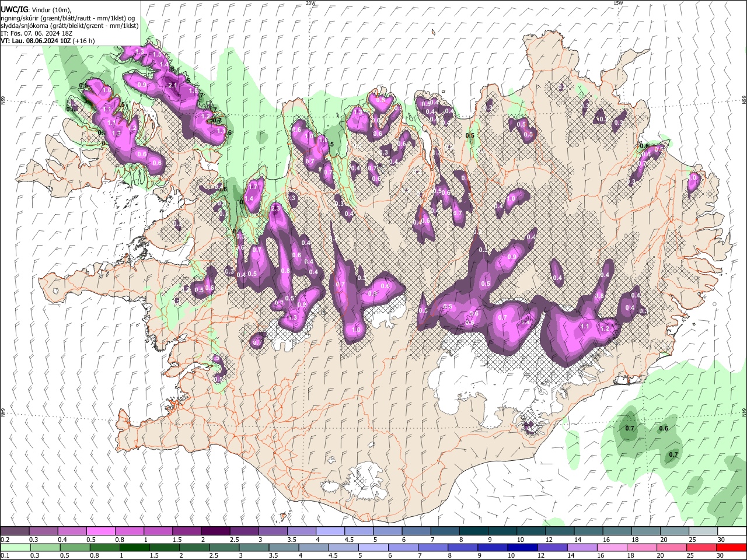
Task: Select the dark teal 8 swatch in the upper legend
Action: tap(473, 531)
